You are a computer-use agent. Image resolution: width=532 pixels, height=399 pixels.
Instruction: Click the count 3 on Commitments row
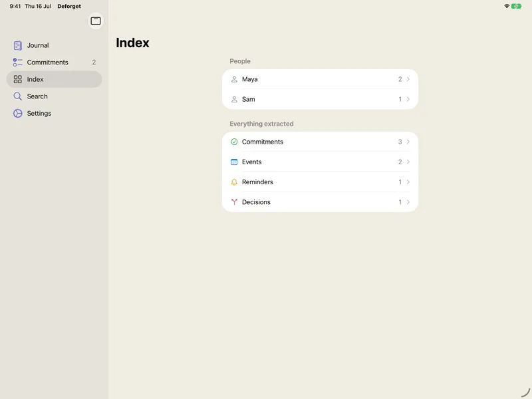click(400, 142)
